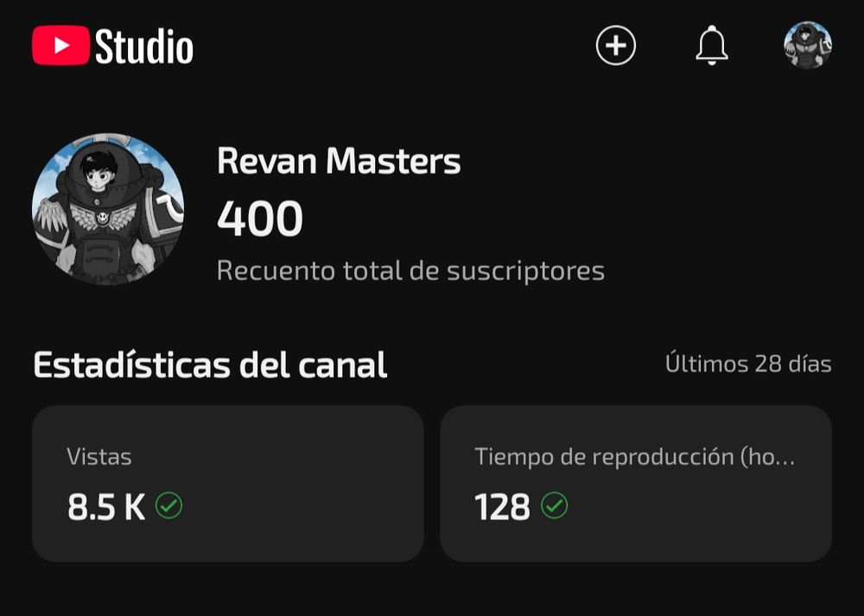
Task: Open the Create plus icon
Action: [615, 45]
